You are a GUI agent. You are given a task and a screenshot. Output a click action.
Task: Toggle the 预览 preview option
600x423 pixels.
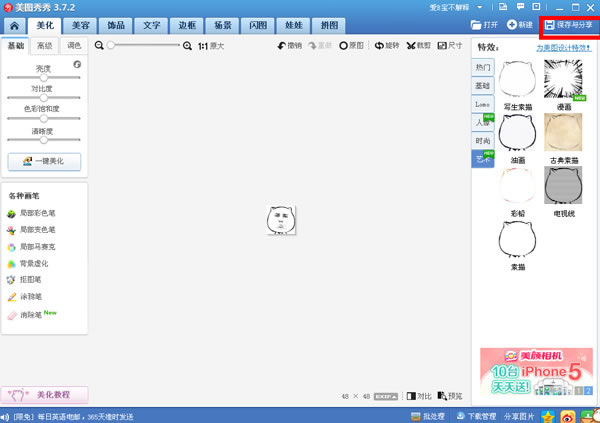[450, 396]
